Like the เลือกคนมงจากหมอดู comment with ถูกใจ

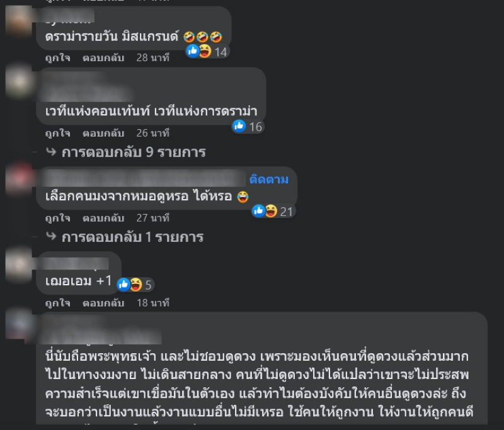tap(57, 218)
